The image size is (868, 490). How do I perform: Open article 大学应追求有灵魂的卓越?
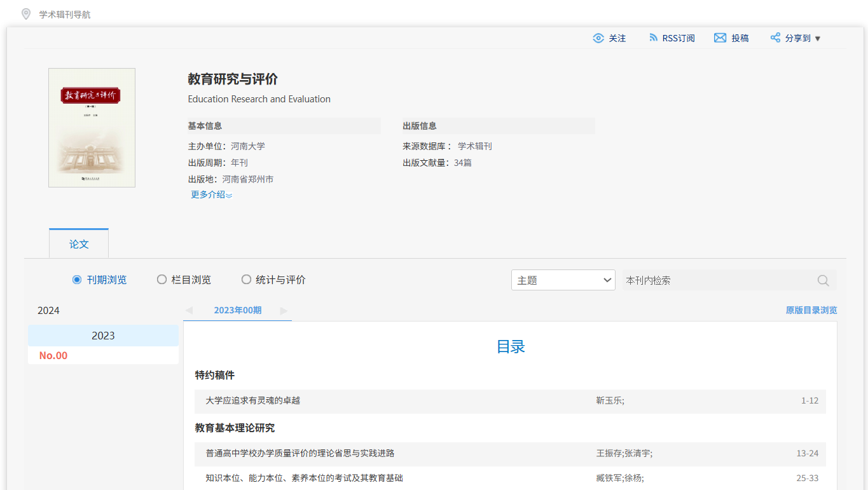(x=252, y=401)
